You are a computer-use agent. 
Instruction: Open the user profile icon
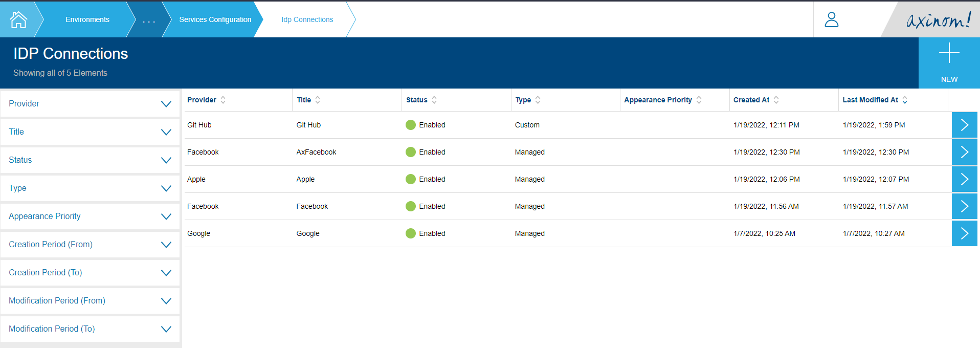coord(832,19)
